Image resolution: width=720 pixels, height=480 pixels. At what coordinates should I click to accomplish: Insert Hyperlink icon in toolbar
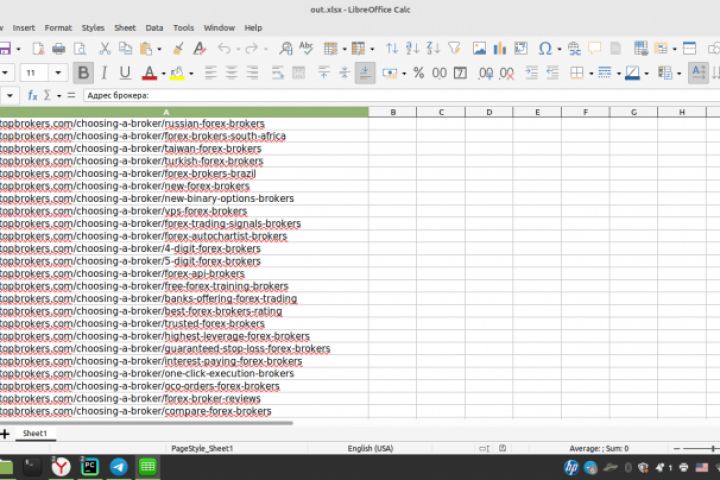(574, 48)
